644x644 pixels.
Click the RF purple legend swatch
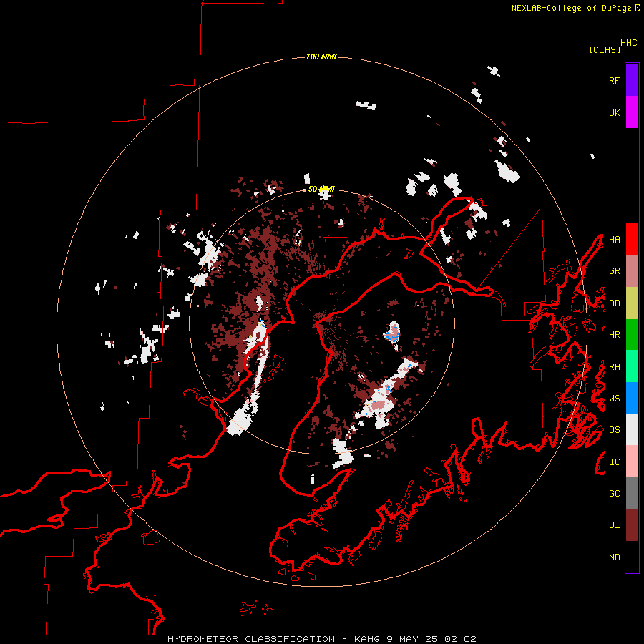coord(632,80)
